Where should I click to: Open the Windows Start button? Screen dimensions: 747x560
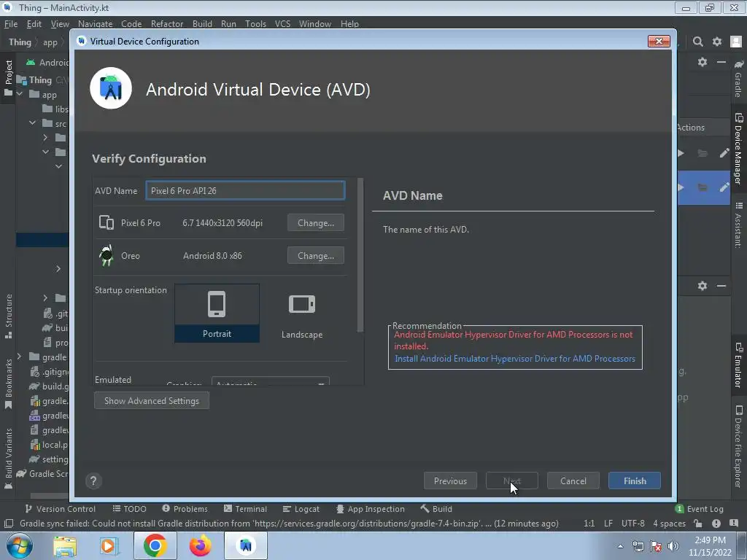coord(19,545)
